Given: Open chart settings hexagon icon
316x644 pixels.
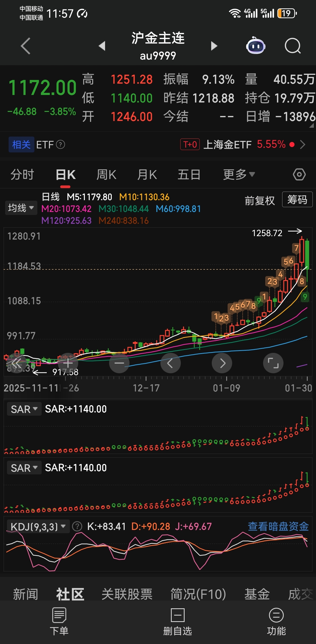Looking at the screenshot, I should tap(299, 175).
